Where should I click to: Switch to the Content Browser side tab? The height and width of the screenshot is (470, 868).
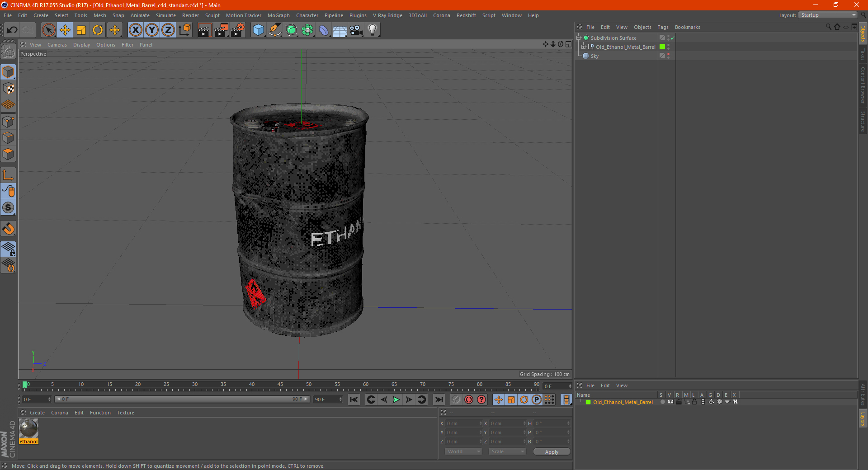coord(863,85)
